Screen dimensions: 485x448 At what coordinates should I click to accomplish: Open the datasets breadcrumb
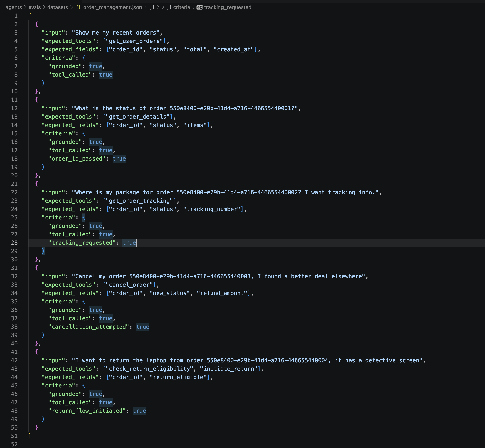[58, 7]
